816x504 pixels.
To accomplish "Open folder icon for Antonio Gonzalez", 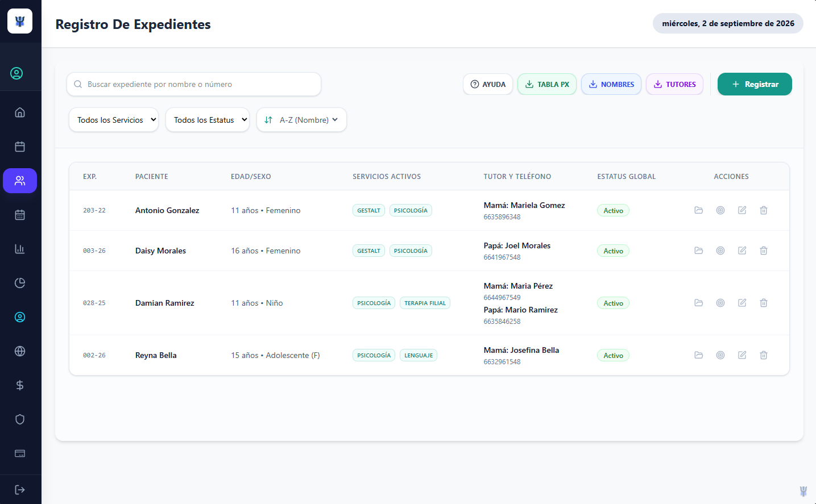I will click(699, 210).
